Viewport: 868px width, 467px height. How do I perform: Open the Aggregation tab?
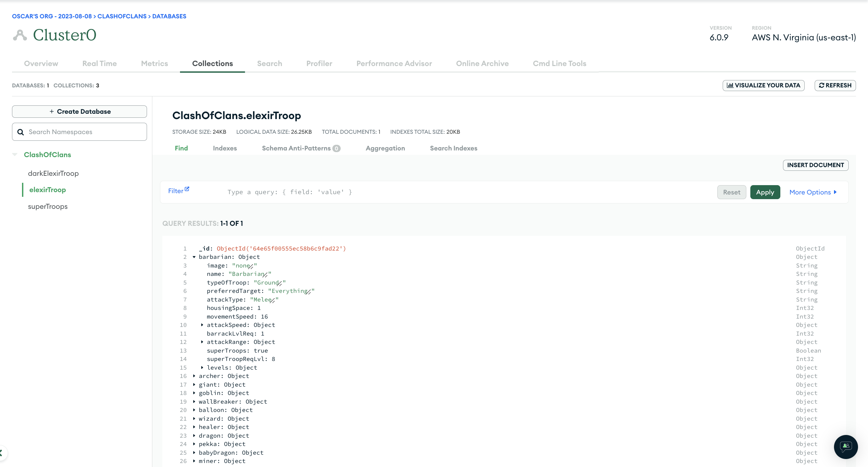pos(385,148)
